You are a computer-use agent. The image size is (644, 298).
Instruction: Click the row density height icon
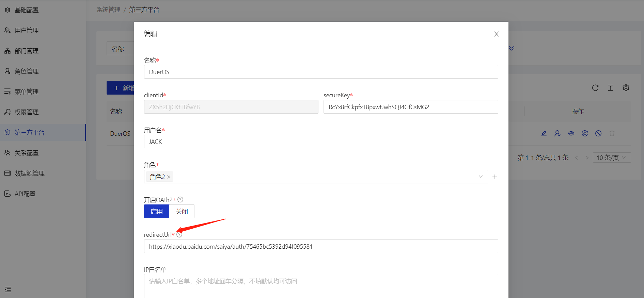pyautogui.click(x=610, y=88)
